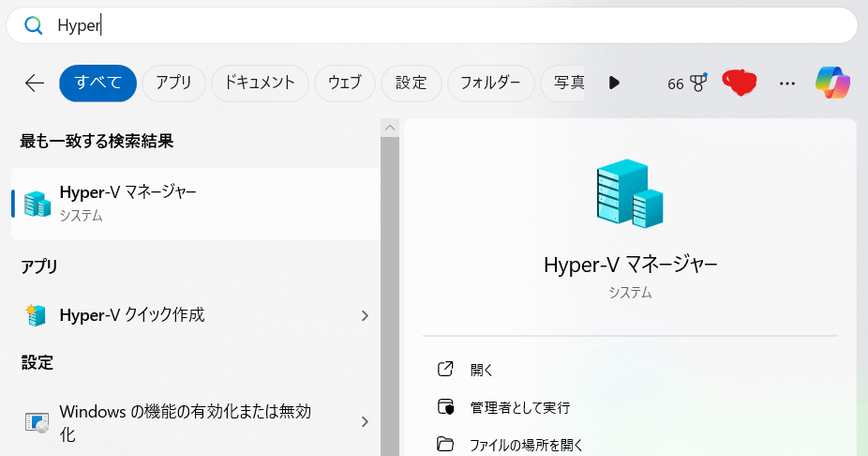Viewport: 868px width, 456px height.
Task: Switch to the 設定 filter tab
Action: coord(412,84)
